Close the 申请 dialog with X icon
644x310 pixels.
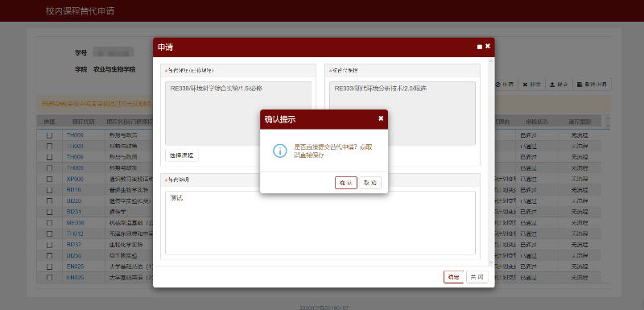[x=488, y=46]
